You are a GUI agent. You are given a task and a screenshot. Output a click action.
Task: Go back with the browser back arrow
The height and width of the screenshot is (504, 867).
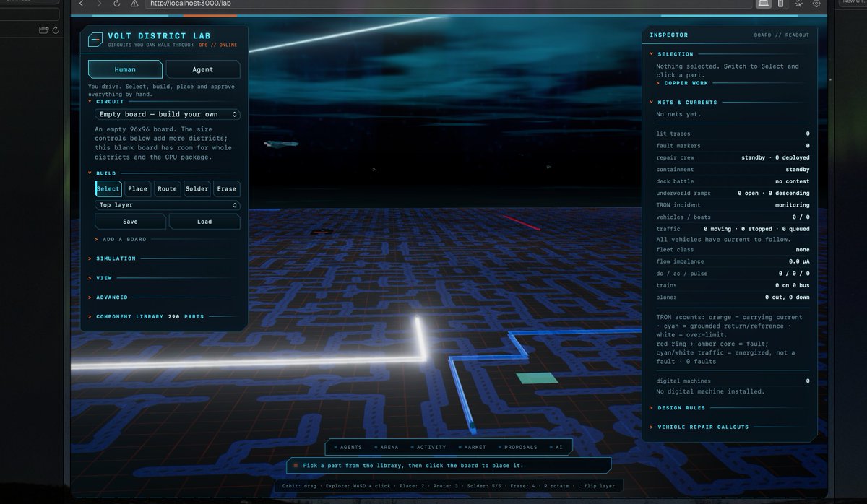click(x=81, y=4)
